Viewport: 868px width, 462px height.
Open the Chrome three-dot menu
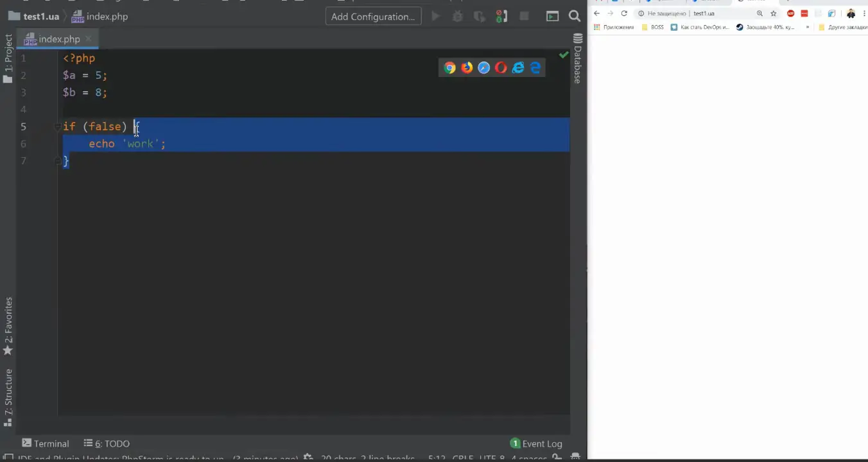click(x=864, y=13)
